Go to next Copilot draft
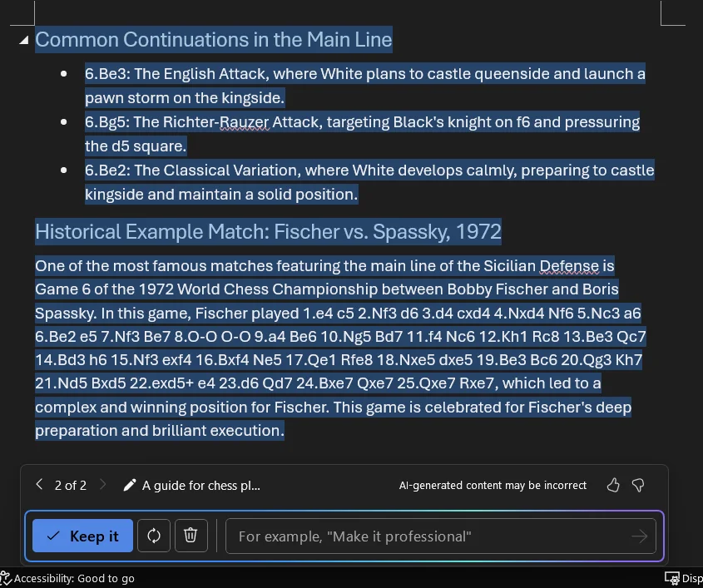The image size is (703, 588). point(102,485)
